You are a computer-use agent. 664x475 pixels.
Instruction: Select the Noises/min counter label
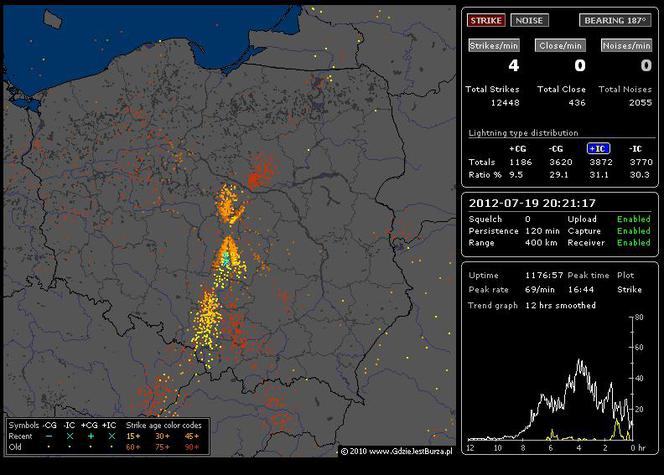pyautogui.click(x=626, y=46)
